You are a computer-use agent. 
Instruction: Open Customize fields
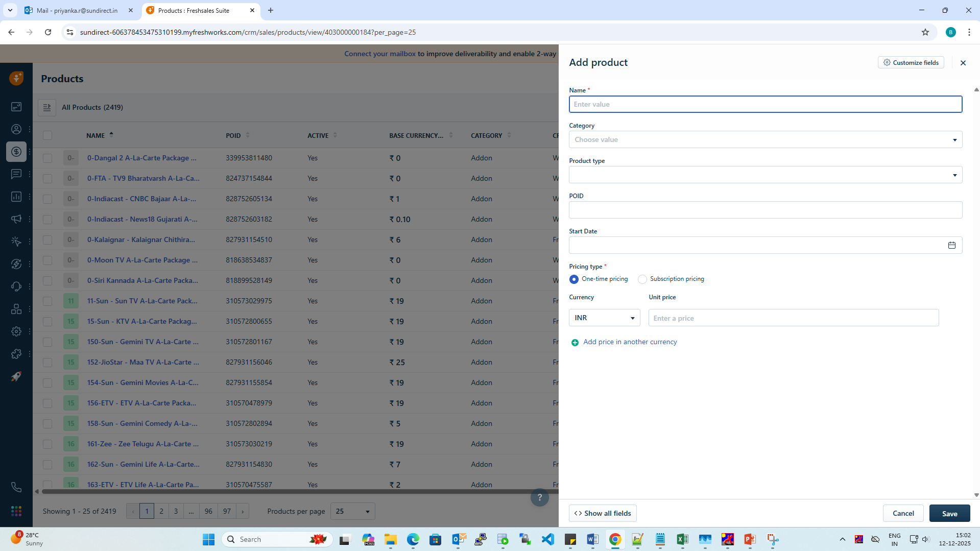911,62
